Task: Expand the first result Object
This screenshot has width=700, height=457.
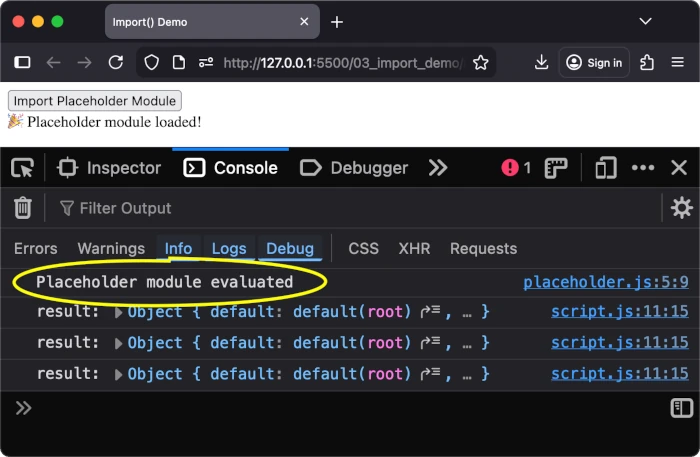Action: (x=118, y=312)
